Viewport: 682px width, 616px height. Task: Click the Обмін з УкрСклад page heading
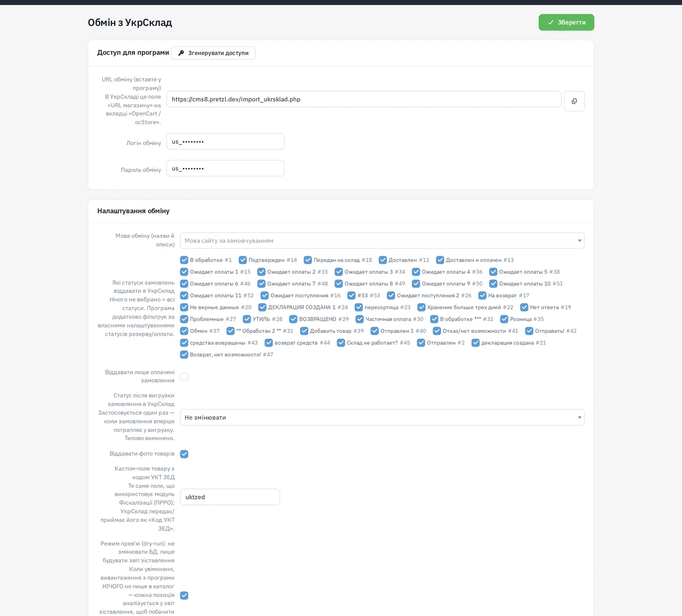[130, 22]
